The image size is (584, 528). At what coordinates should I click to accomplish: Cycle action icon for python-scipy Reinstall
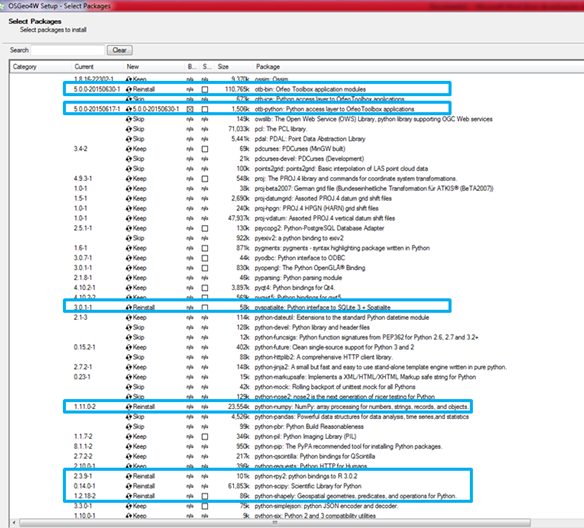[129, 486]
